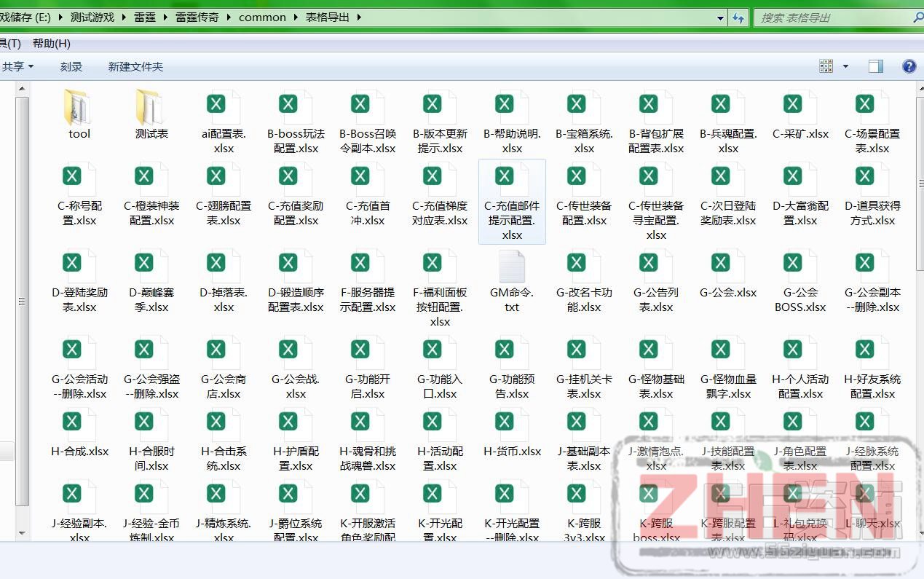
Task: Open the help question mark icon
Action: click(909, 66)
